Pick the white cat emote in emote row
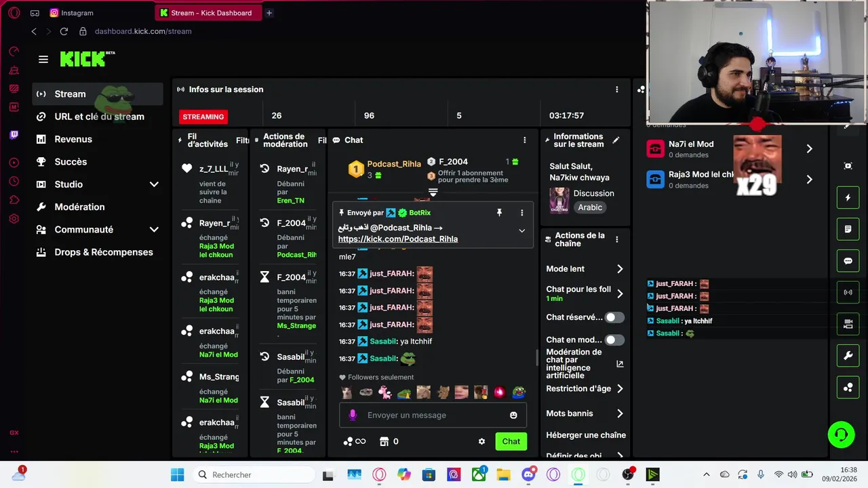This screenshot has height=488, width=868. point(347,392)
